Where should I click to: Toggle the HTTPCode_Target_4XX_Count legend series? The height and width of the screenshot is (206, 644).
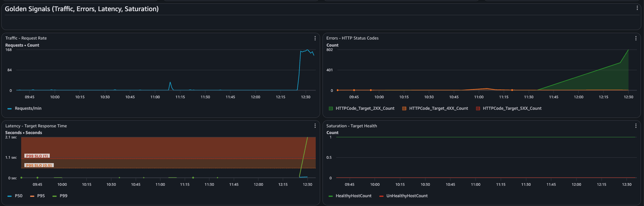coord(435,108)
